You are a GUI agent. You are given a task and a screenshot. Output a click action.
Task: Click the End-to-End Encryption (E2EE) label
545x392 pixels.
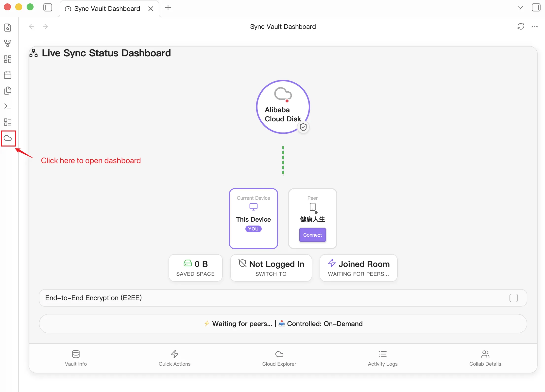tap(94, 298)
